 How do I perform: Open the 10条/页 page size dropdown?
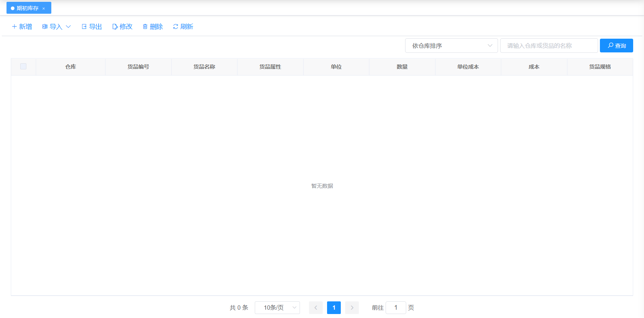coord(277,308)
